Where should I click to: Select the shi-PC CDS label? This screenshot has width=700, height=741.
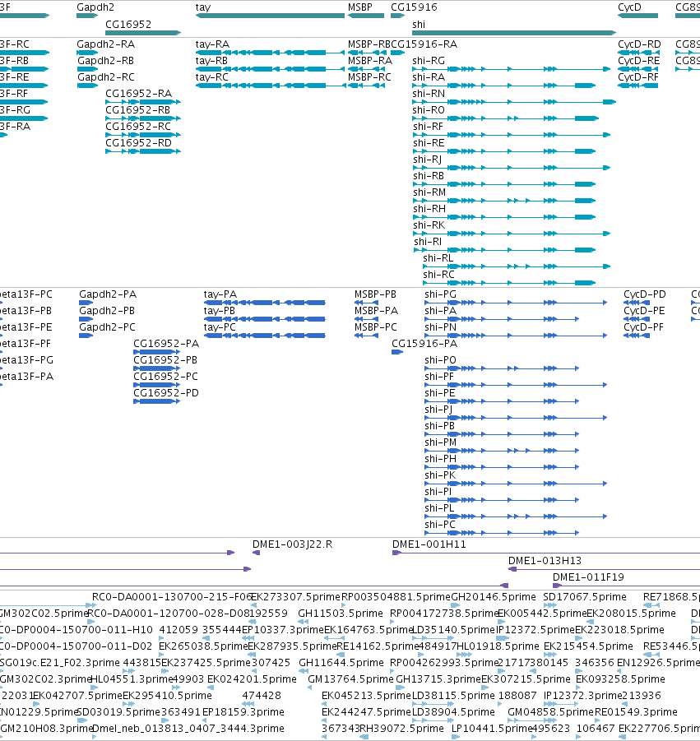(x=439, y=524)
